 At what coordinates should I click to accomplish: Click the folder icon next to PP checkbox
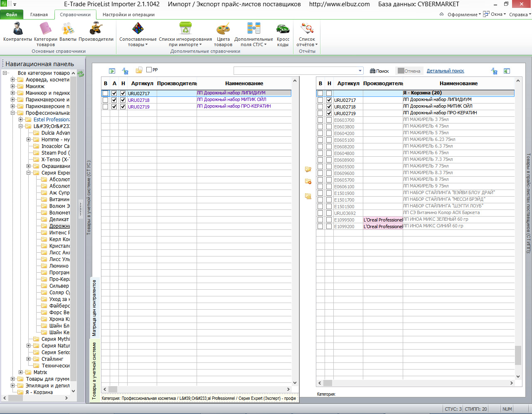coord(139,70)
